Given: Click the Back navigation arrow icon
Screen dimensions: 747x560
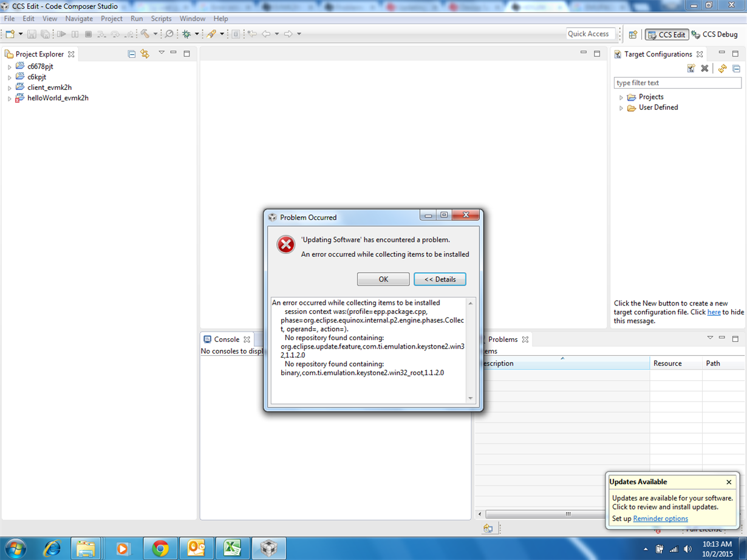Looking at the screenshot, I should tap(266, 34).
